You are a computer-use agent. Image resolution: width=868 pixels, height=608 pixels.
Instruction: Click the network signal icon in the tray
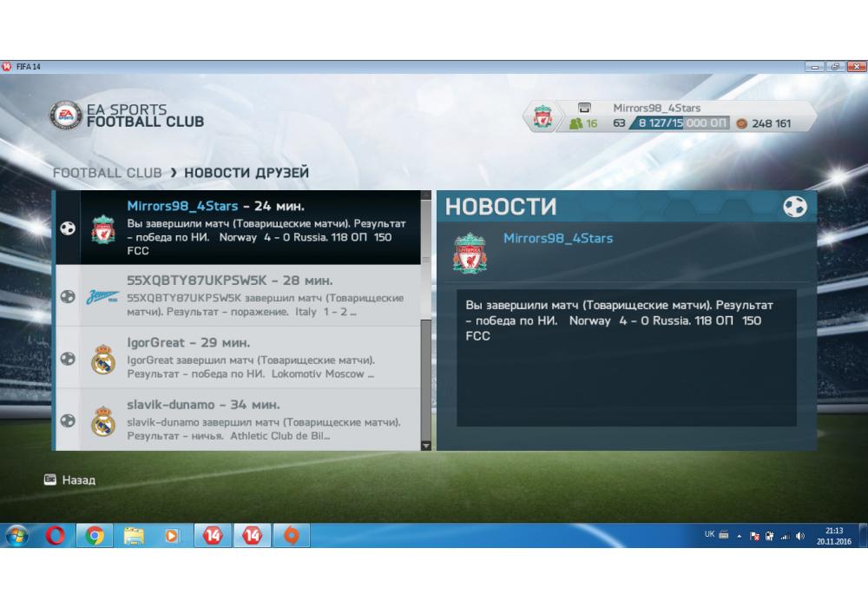(x=785, y=536)
